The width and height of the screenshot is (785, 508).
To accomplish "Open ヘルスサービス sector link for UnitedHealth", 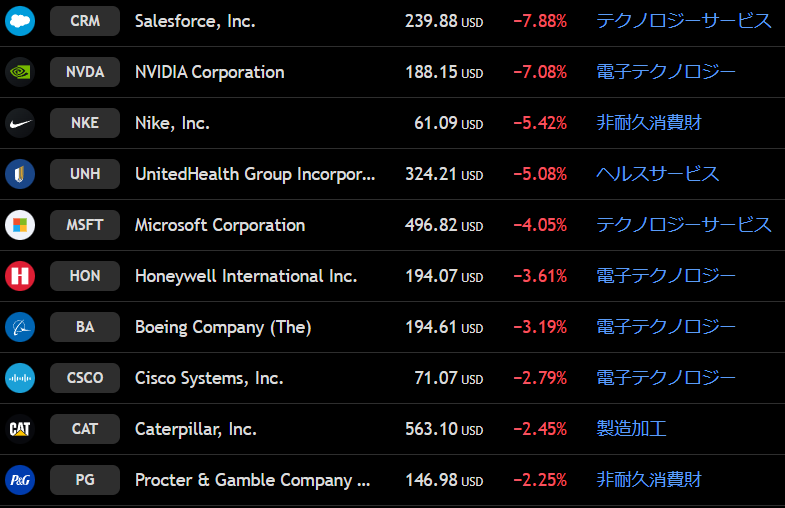I will coord(658,174).
